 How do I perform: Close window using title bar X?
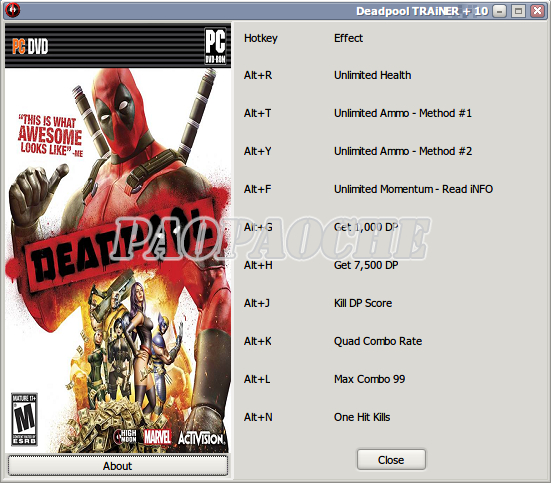click(537, 11)
